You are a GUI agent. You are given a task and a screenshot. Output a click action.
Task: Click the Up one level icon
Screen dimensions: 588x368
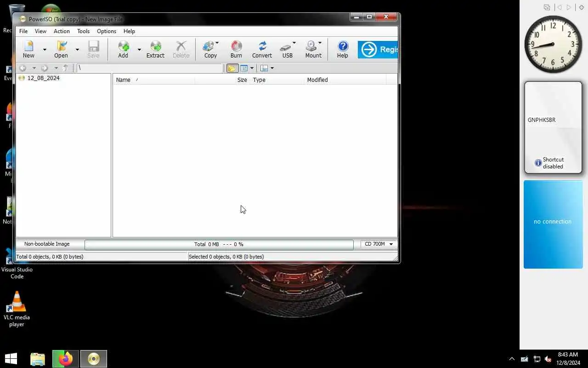(x=66, y=68)
